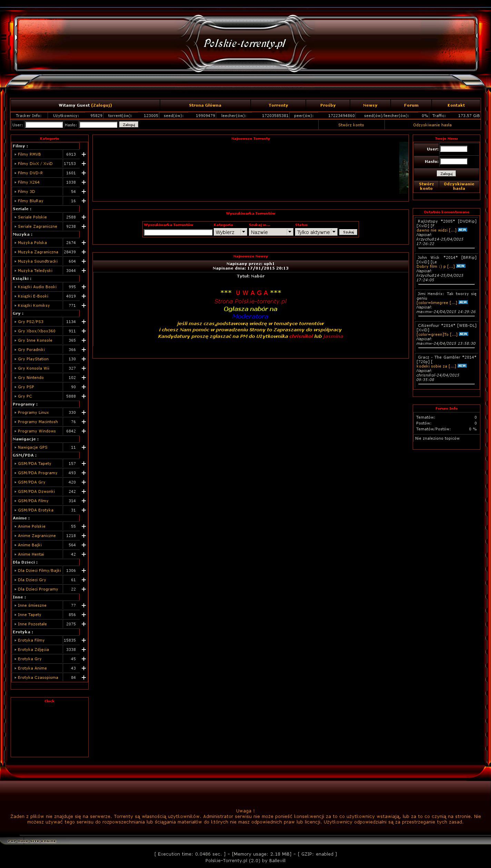Screen dimensions: 491x868
Task: Click the plus icon next to Gry PC
Action: [83, 396]
